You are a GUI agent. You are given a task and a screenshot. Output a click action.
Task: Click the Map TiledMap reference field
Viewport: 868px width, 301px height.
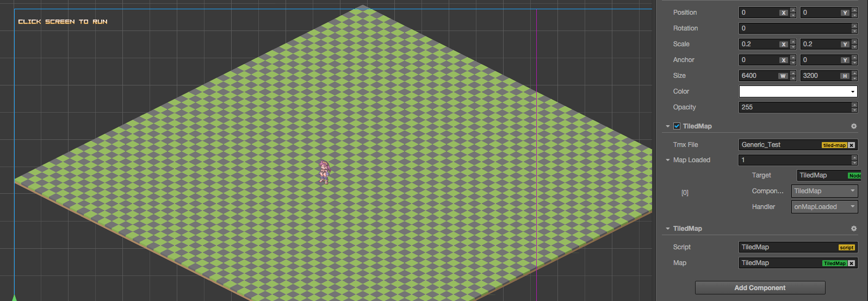(x=798, y=263)
